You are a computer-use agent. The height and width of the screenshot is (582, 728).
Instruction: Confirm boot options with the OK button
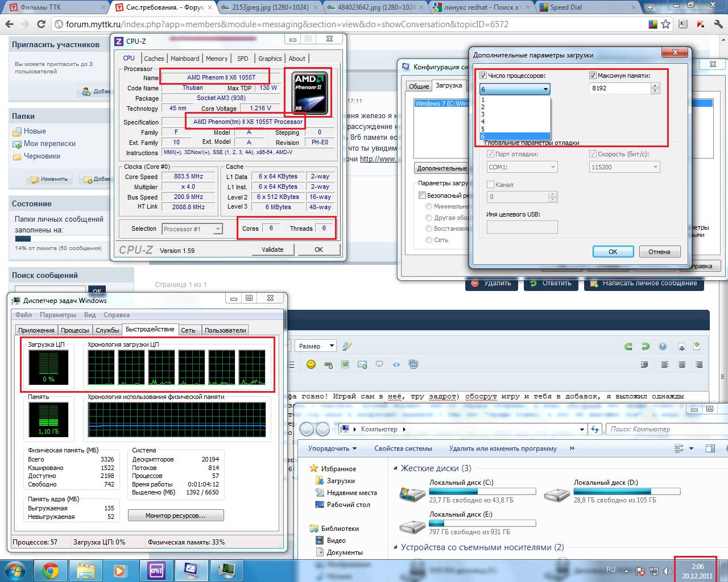(x=613, y=252)
